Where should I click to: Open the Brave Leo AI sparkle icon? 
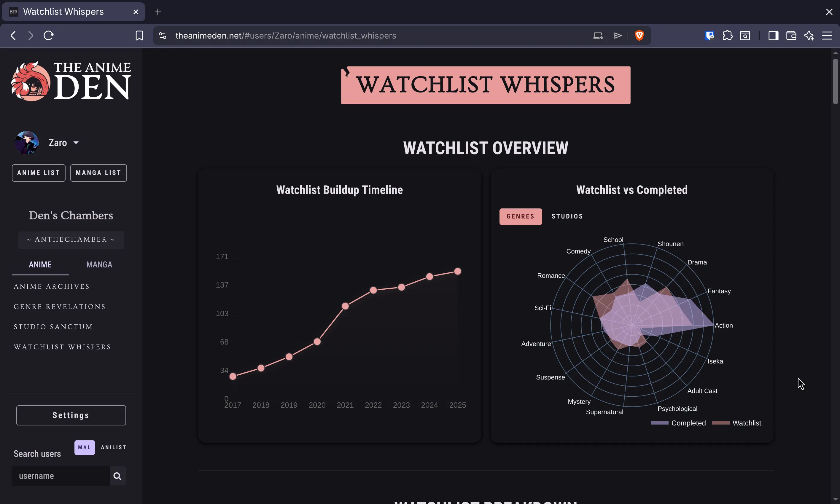click(809, 35)
